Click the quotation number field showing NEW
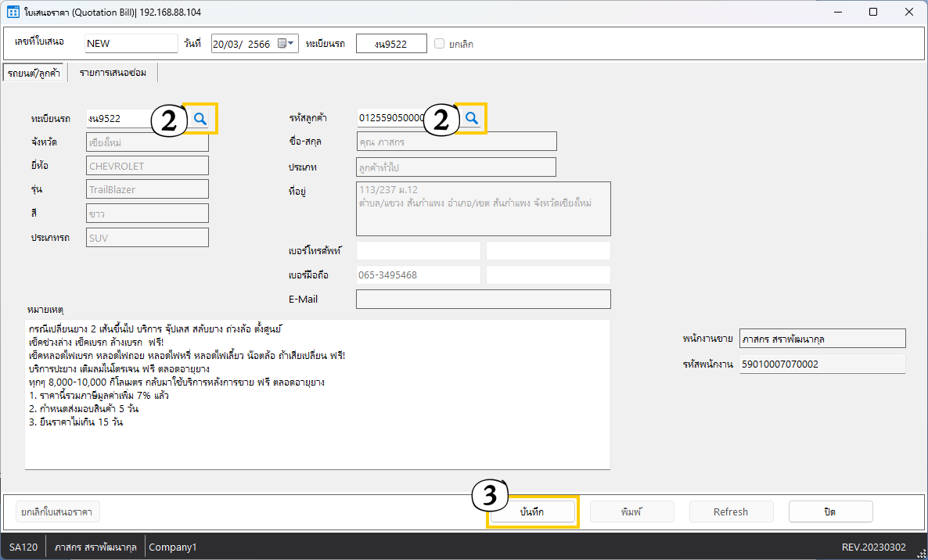Screen dimensions: 928x560 point(131,44)
